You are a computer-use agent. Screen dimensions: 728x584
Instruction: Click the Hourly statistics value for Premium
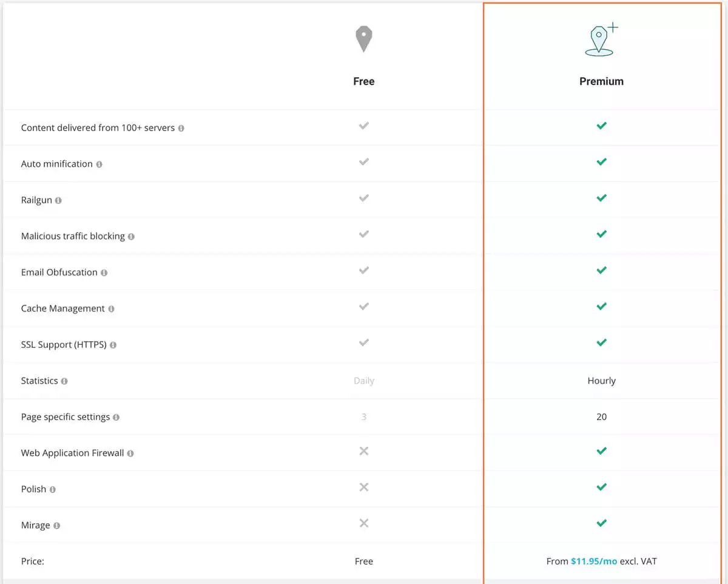click(601, 381)
